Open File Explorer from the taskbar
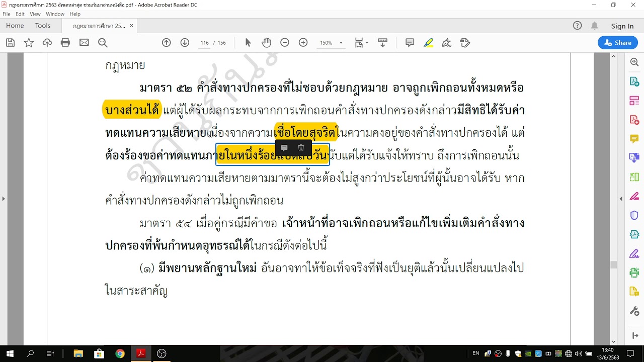This screenshot has height=362, width=644. click(x=78, y=353)
